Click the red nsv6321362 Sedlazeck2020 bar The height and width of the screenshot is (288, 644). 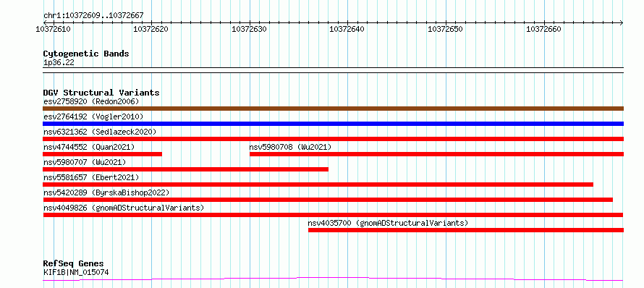(x=333, y=139)
